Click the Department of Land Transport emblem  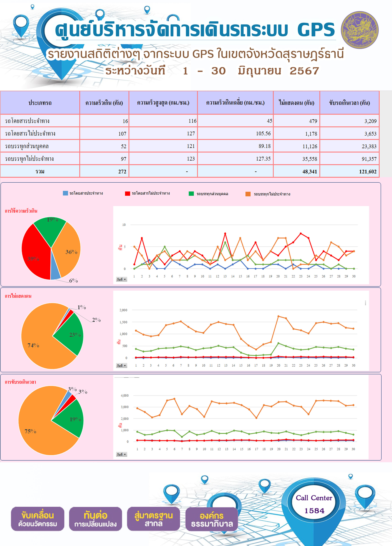pos(360,30)
